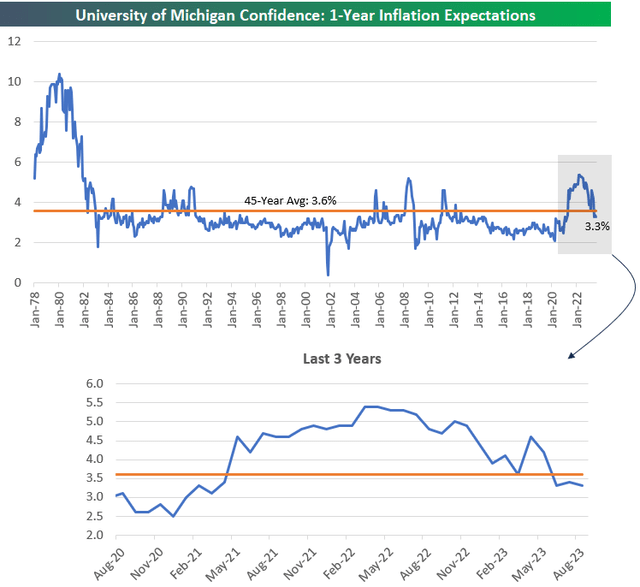Screen dimensions: 640x587
Task: Click the Jan-88 axis label
Action: point(158,309)
